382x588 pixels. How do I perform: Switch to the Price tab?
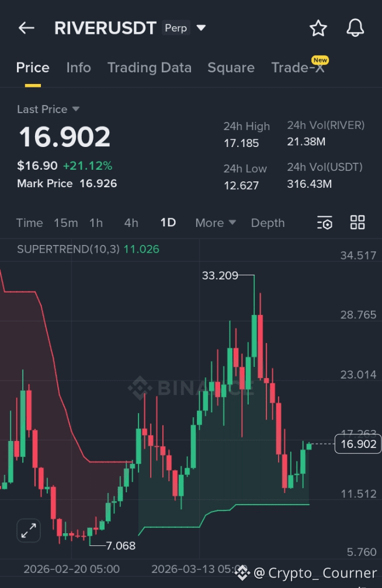(x=33, y=68)
